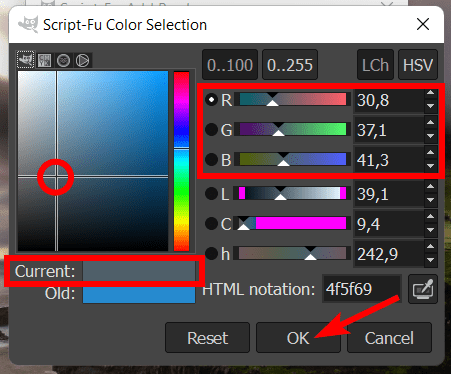Open the Watercolor selector tab icon
Image resolution: width=451 pixels, height=374 pixels.
tap(63, 61)
